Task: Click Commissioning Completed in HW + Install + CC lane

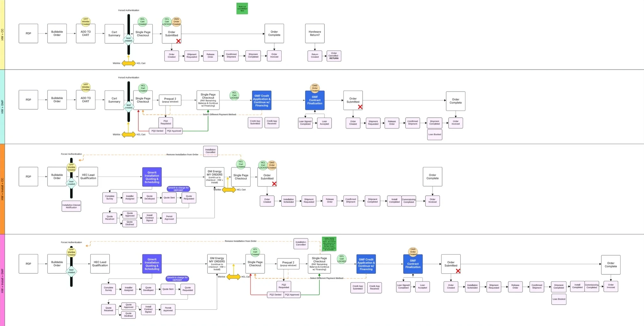Action: 409,201
